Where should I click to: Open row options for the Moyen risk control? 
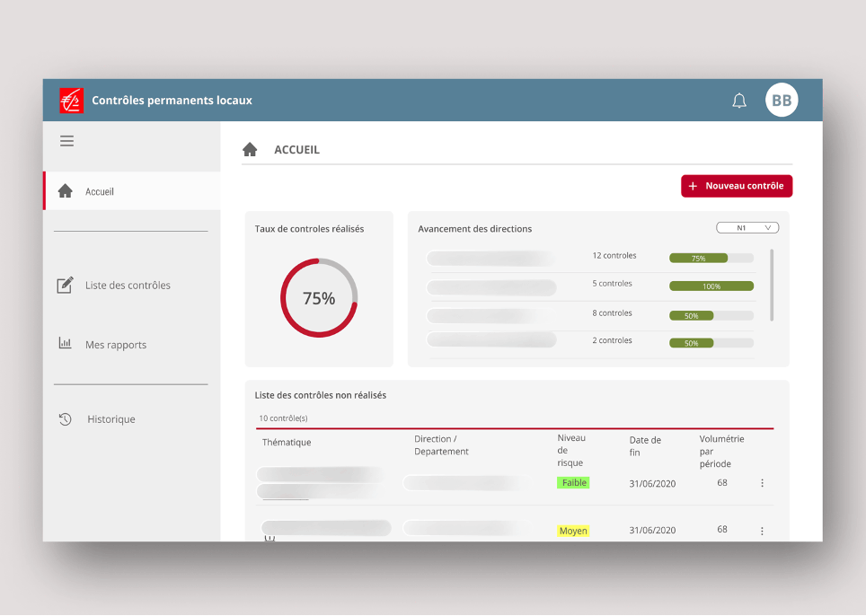click(762, 531)
